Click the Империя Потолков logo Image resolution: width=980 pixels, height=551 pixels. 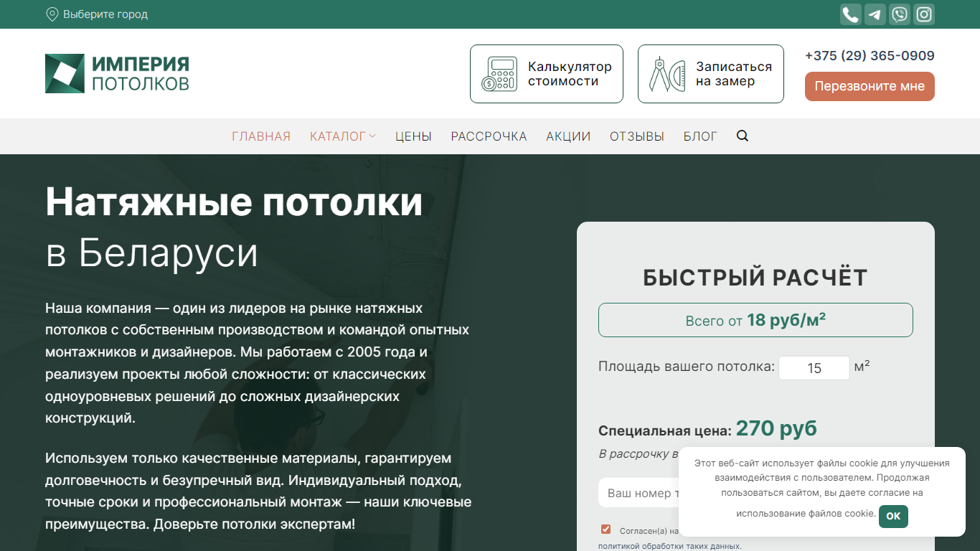click(117, 73)
